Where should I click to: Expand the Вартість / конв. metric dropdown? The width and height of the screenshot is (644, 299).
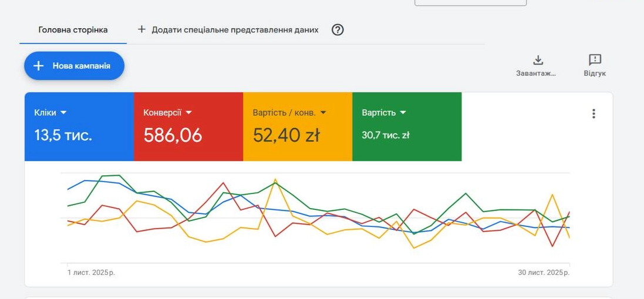point(289,113)
